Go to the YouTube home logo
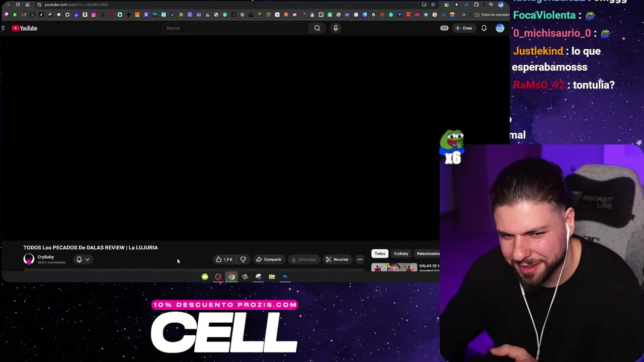Screen dimensions: 644x362 click(x=25, y=28)
